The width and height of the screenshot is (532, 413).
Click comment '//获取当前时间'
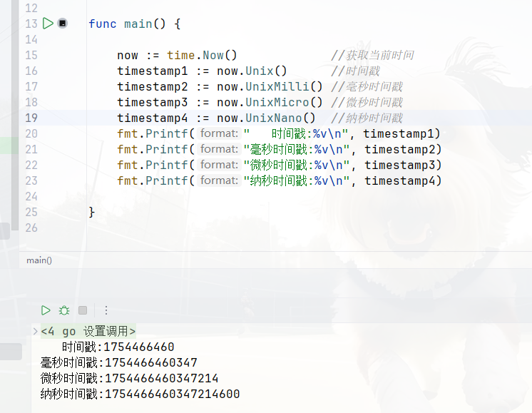372,55
